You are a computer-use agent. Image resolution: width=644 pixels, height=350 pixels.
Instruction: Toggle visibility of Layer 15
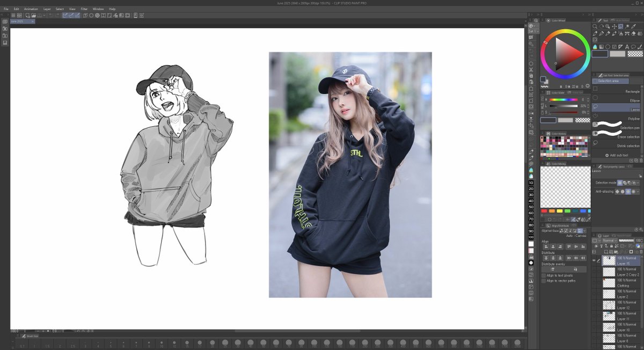coord(593,260)
